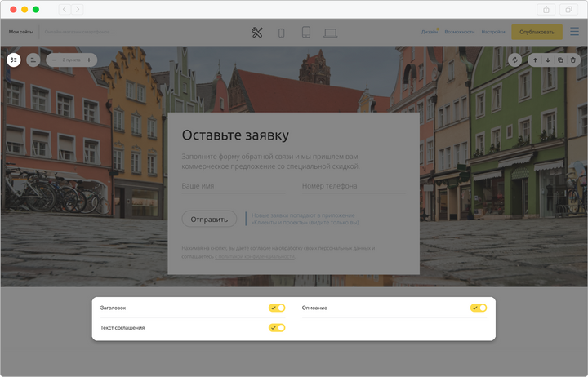Decrease field count with minus button

point(54,60)
